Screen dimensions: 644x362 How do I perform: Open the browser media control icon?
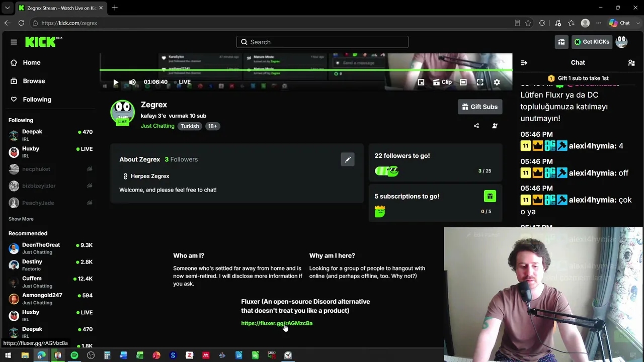pos(558,23)
